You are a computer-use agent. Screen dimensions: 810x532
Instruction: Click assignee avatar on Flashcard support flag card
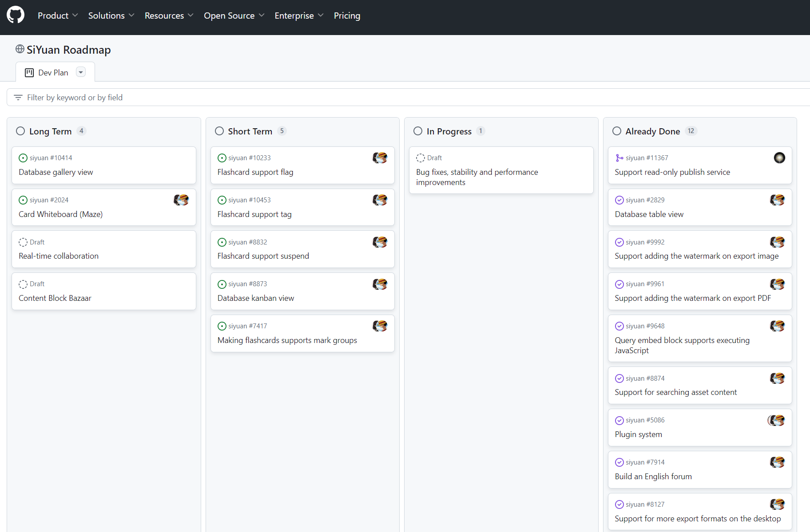point(380,158)
